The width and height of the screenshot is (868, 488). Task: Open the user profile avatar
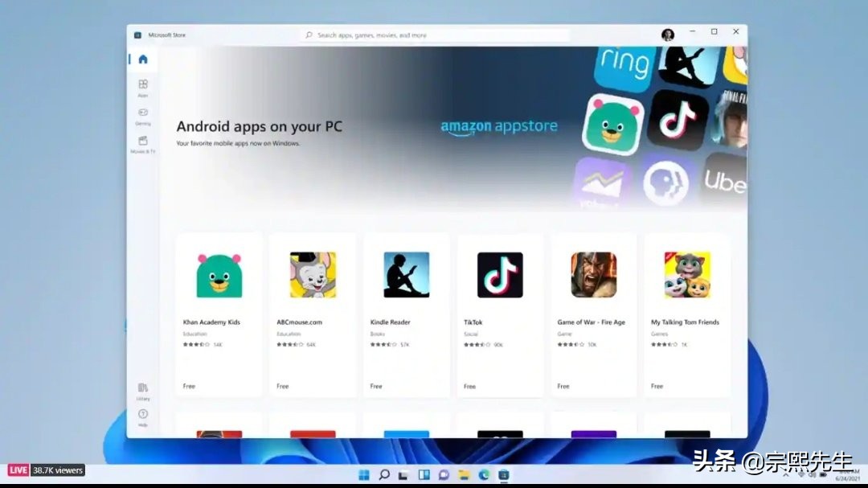(x=668, y=35)
